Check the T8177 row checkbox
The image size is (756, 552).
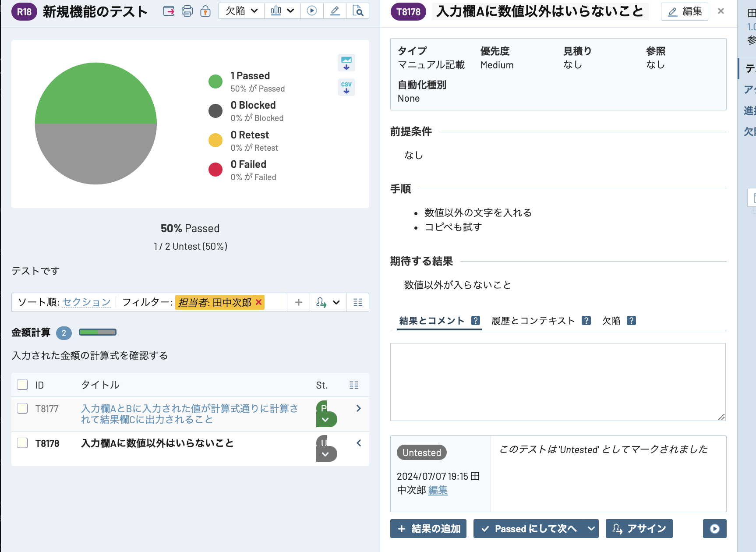pos(22,408)
